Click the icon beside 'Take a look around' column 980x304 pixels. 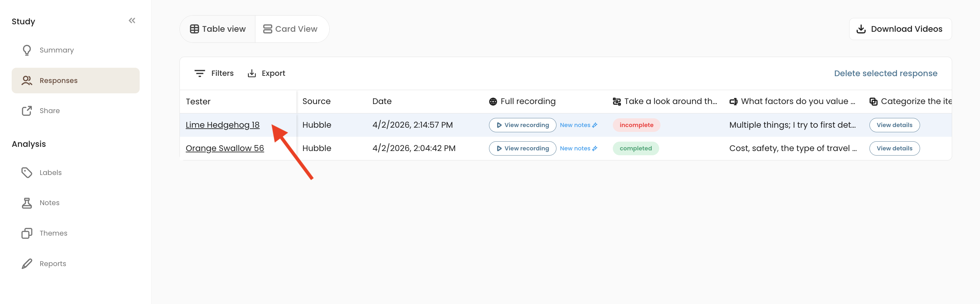[617, 101]
